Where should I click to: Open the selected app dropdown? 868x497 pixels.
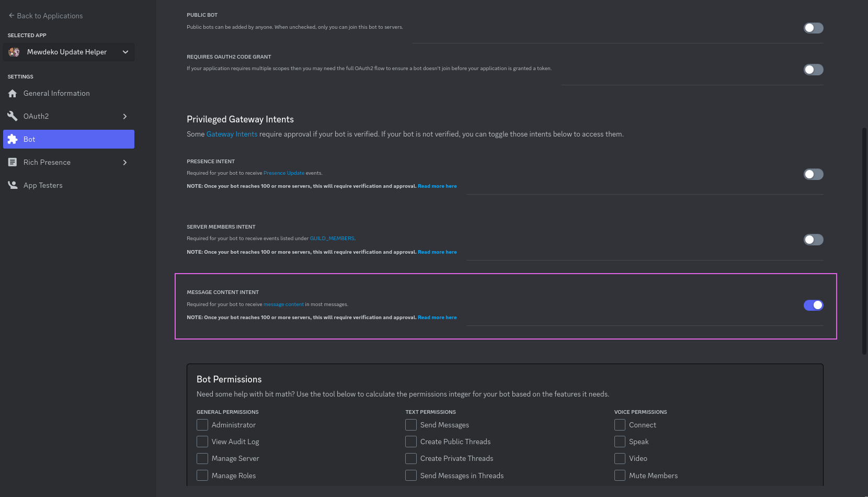[x=125, y=52]
